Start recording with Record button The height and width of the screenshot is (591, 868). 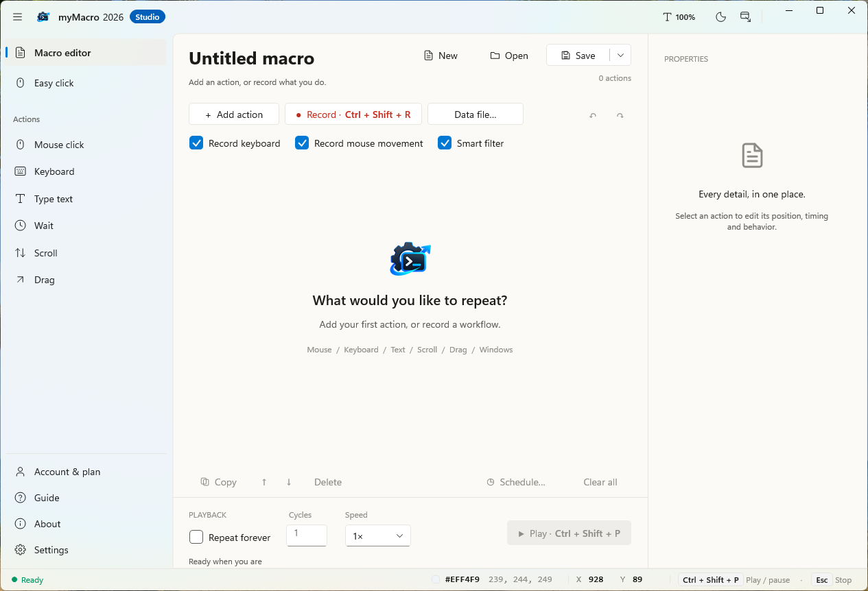pos(353,114)
